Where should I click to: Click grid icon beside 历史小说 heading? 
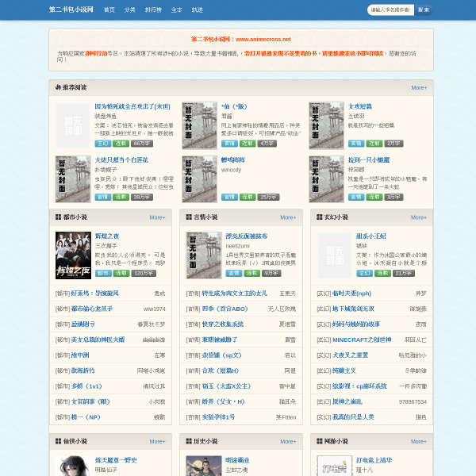click(x=189, y=441)
